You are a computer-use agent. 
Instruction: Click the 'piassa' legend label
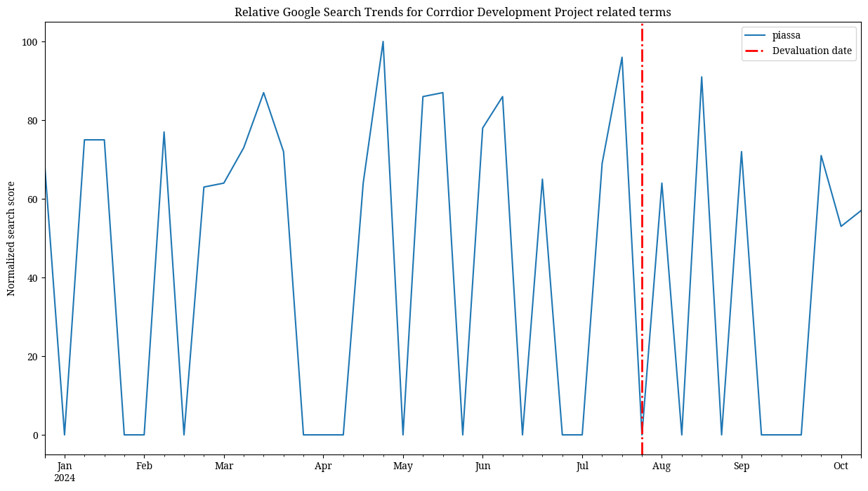click(x=786, y=36)
